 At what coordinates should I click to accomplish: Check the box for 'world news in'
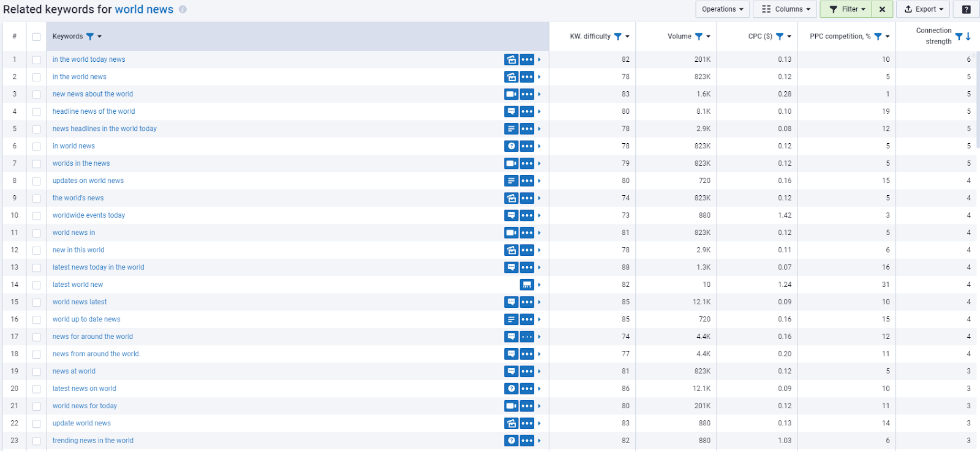click(x=37, y=233)
